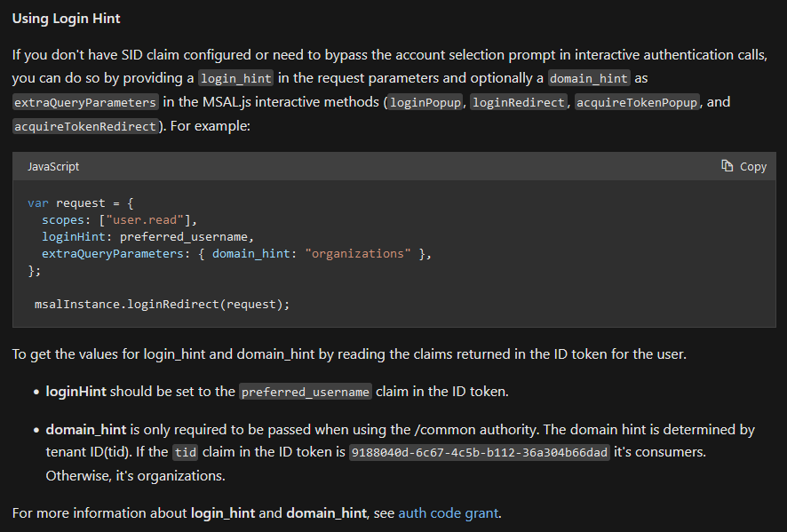Click the "To get the values for login_hint" sentence
The width and height of the screenshot is (787, 532).
(349, 354)
